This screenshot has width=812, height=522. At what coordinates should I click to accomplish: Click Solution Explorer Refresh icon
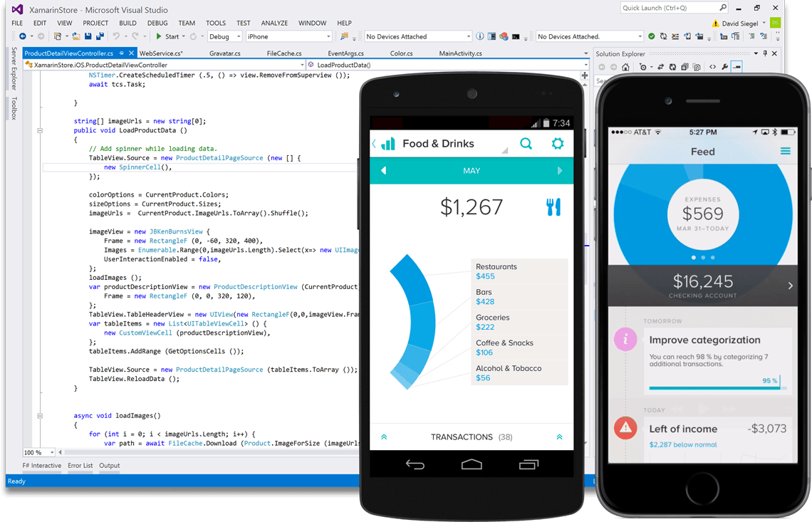672,67
